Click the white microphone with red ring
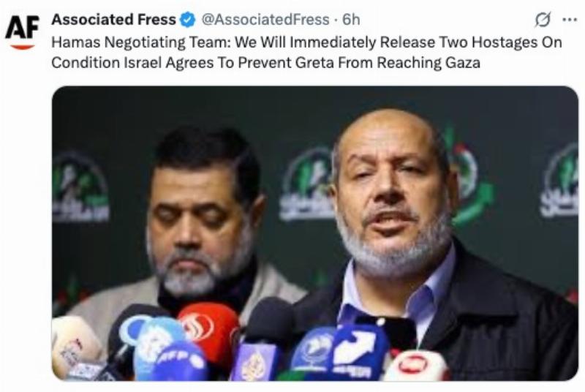This screenshot has width=585, height=392. 416,366
